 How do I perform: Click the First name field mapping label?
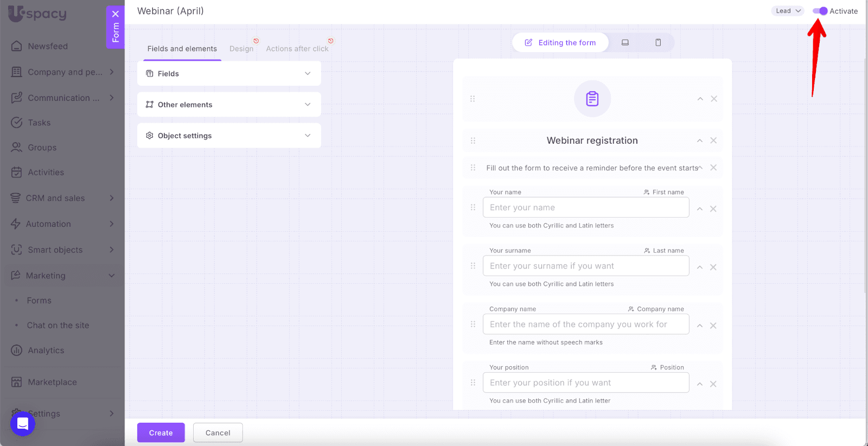[x=664, y=192]
